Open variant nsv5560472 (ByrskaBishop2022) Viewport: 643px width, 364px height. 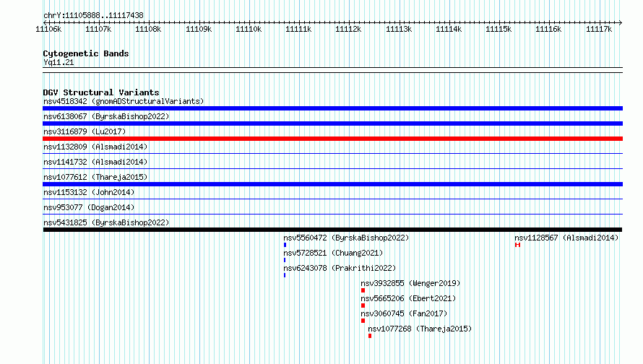pos(346,238)
